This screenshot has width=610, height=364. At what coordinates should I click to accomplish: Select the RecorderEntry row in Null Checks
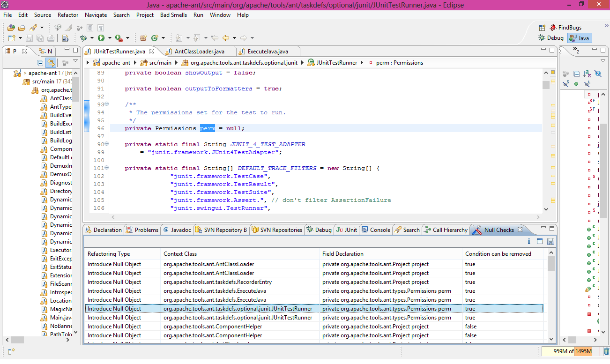click(314, 282)
